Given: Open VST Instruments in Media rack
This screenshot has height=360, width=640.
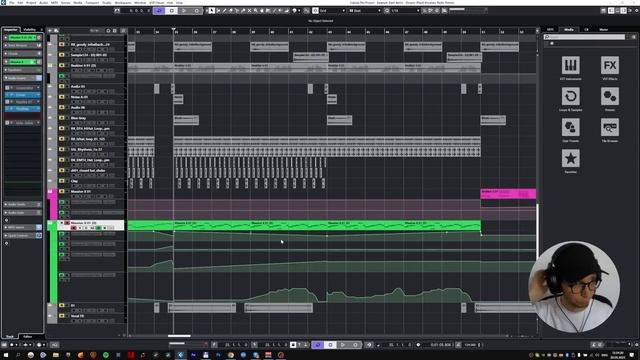Looking at the screenshot, I should coord(570,65).
